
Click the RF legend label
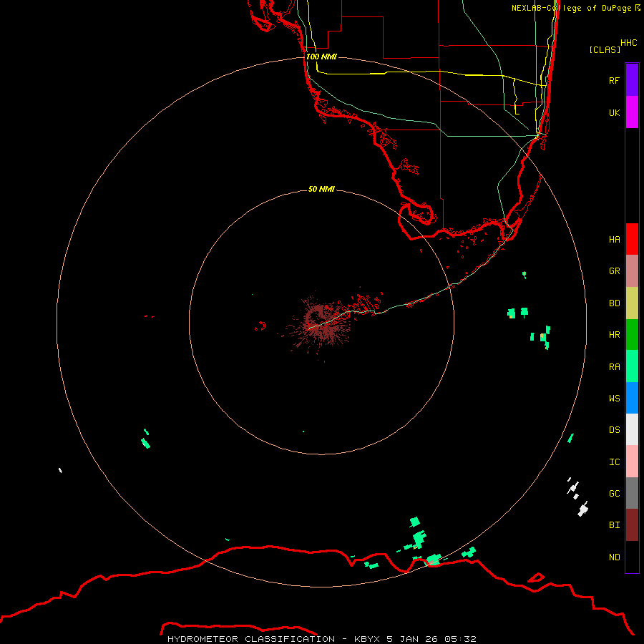[614, 80]
